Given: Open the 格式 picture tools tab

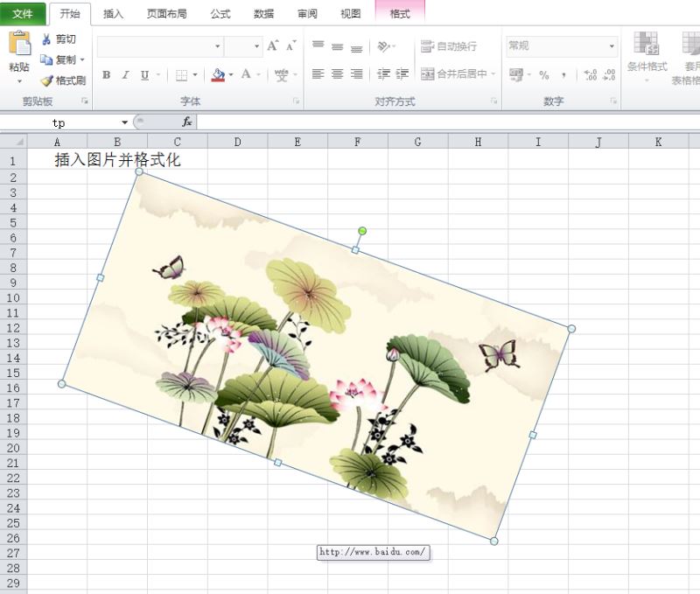Looking at the screenshot, I should (x=399, y=13).
